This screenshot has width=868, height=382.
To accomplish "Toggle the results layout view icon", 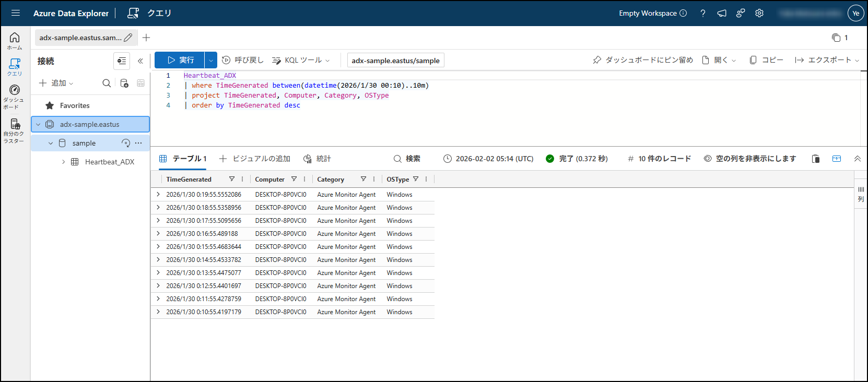I will click(x=837, y=159).
